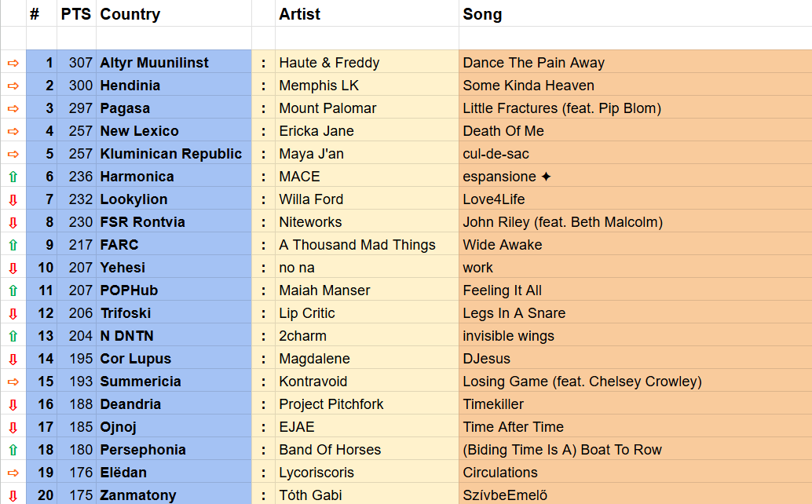Select the Hendinia country cell

(x=130, y=86)
